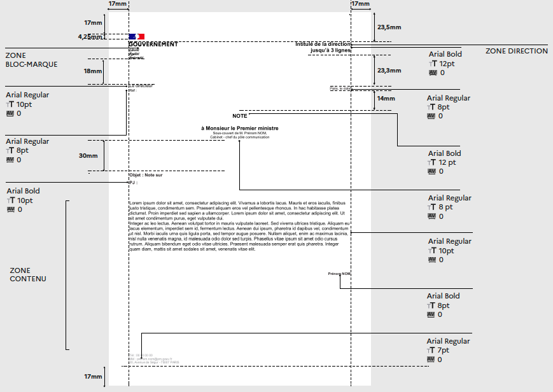Click the 30mm spacing measurement label
The height and width of the screenshot is (392, 553).
point(88,156)
